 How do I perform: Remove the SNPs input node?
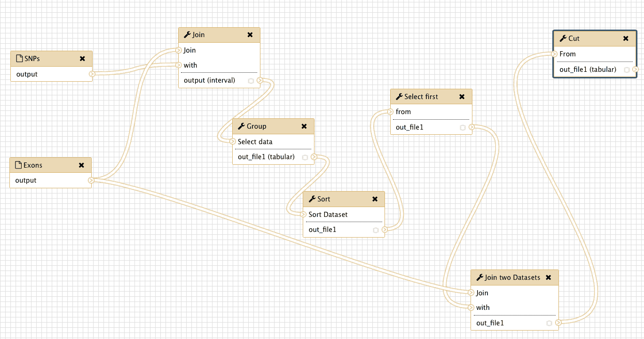coord(82,59)
